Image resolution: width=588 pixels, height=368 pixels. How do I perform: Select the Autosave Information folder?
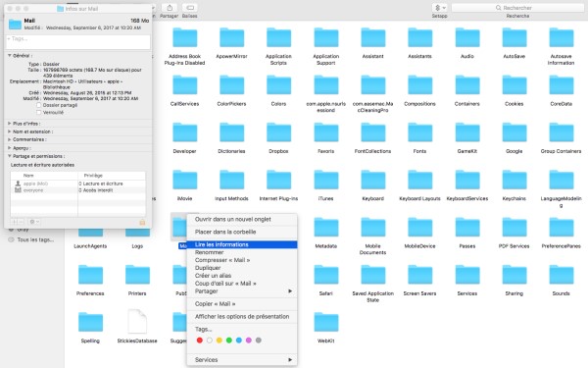(x=562, y=37)
